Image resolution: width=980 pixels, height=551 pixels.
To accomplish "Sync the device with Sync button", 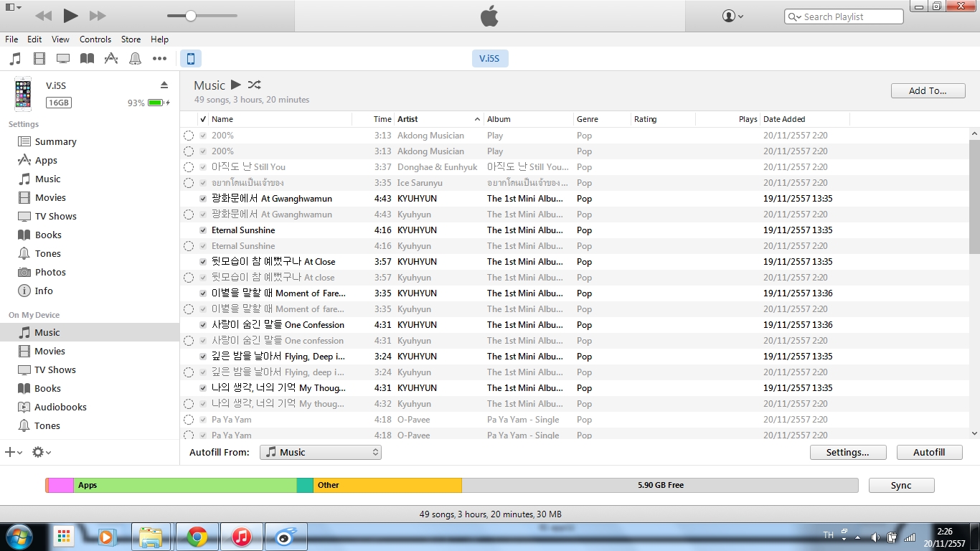I will click(x=901, y=486).
